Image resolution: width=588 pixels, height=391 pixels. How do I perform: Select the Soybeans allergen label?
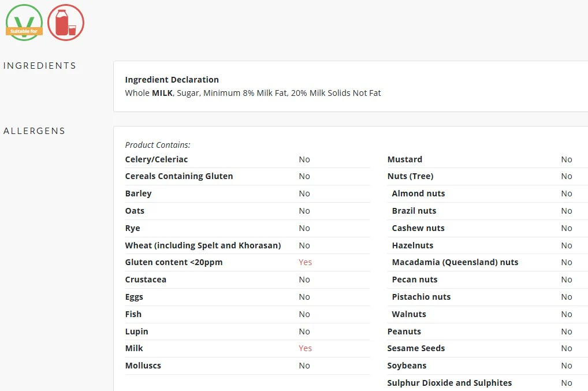pyautogui.click(x=407, y=366)
